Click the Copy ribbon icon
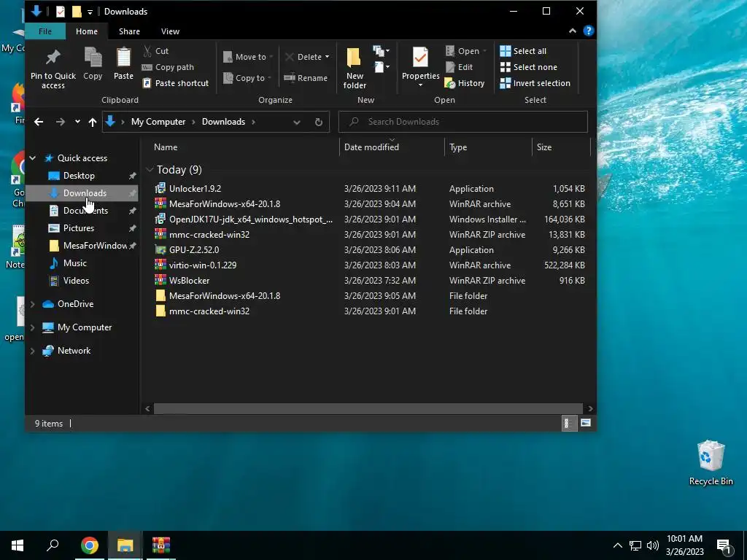747x560 pixels. [x=93, y=58]
